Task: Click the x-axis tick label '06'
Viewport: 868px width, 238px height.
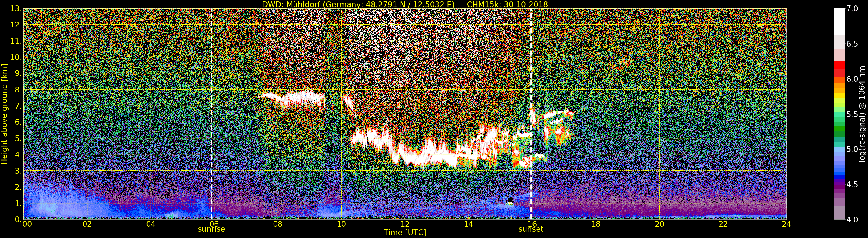Action: [x=214, y=224]
